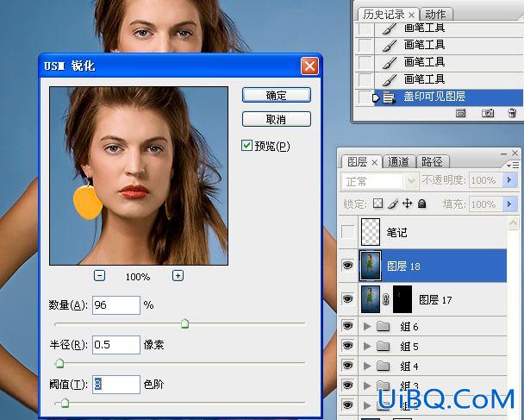Click the 阈值(T) input field
The width and height of the screenshot is (524, 420).
[x=116, y=385]
